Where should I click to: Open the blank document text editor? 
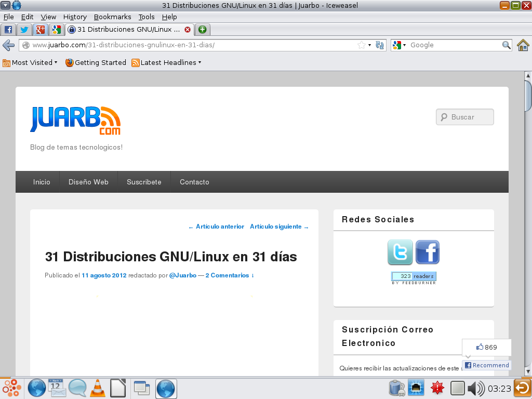118,388
